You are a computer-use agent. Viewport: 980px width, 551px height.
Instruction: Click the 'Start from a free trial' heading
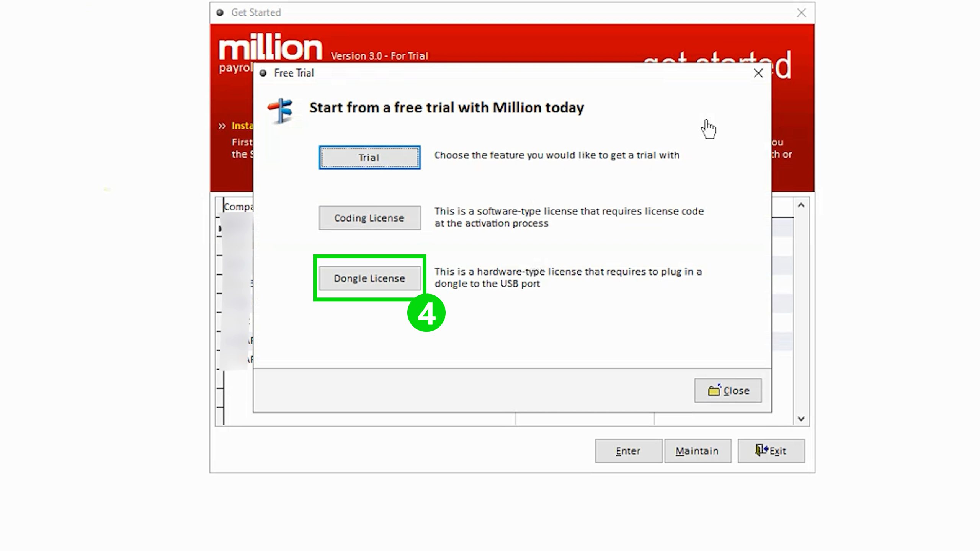click(446, 108)
